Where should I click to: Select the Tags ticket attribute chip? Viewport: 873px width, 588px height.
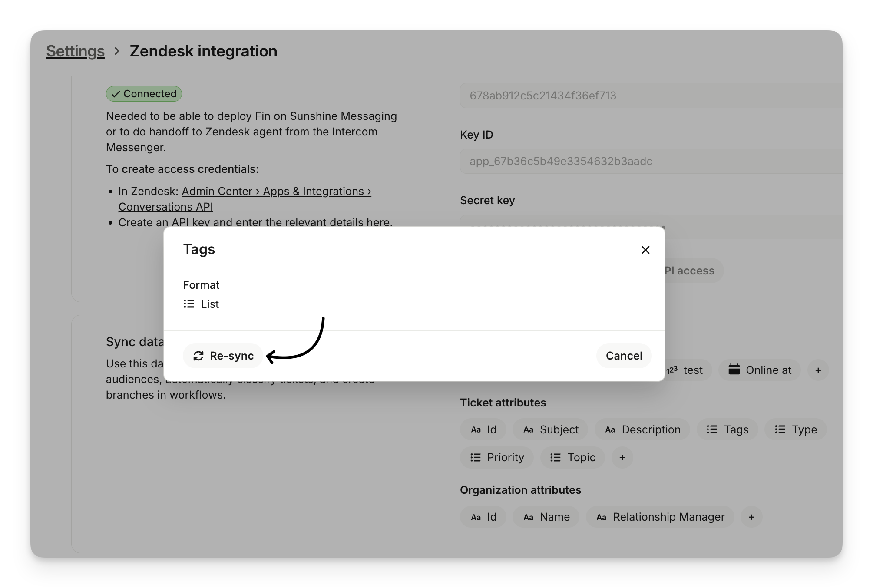click(727, 429)
